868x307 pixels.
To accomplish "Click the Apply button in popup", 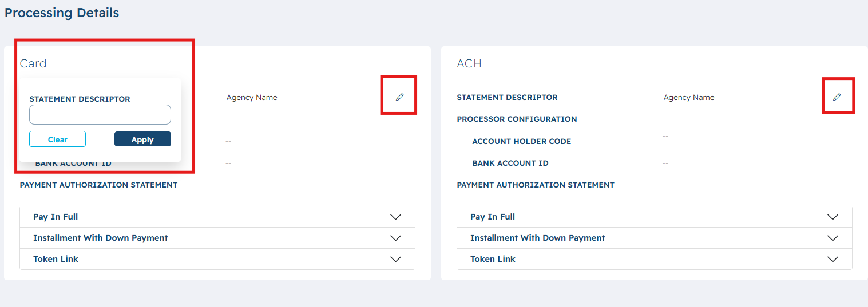I will pyautogui.click(x=142, y=139).
